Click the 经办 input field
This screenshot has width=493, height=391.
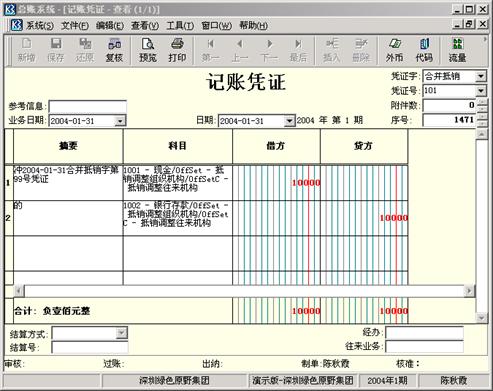[424, 333]
